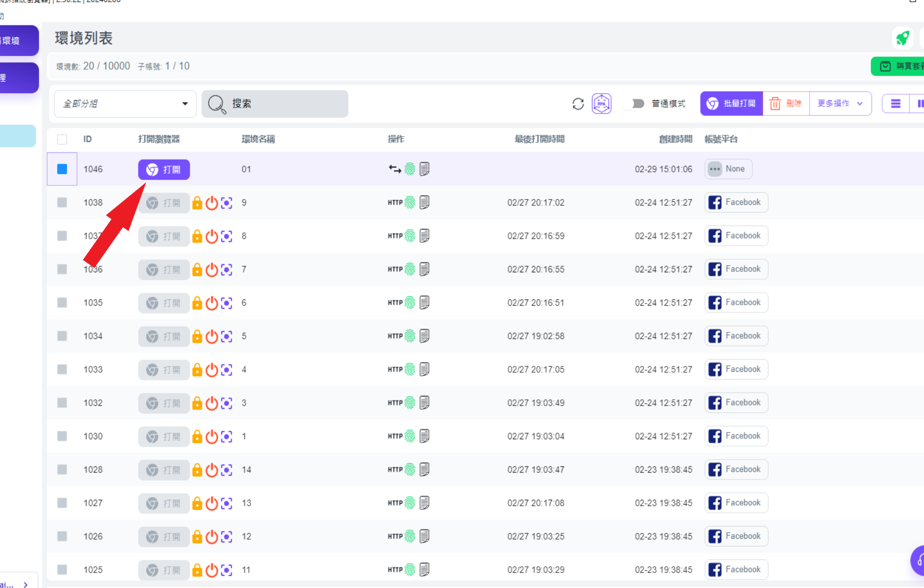
Task: Open the Facebook platform tag in row 1035
Action: pyautogui.click(x=736, y=302)
